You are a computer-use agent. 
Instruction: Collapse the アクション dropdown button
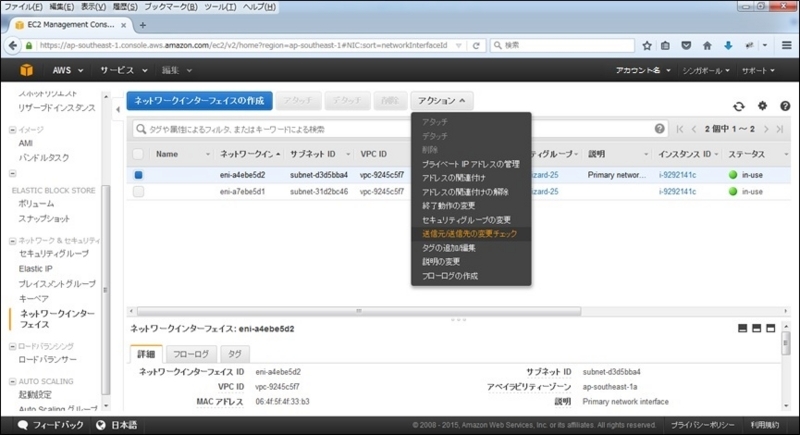pyautogui.click(x=441, y=101)
